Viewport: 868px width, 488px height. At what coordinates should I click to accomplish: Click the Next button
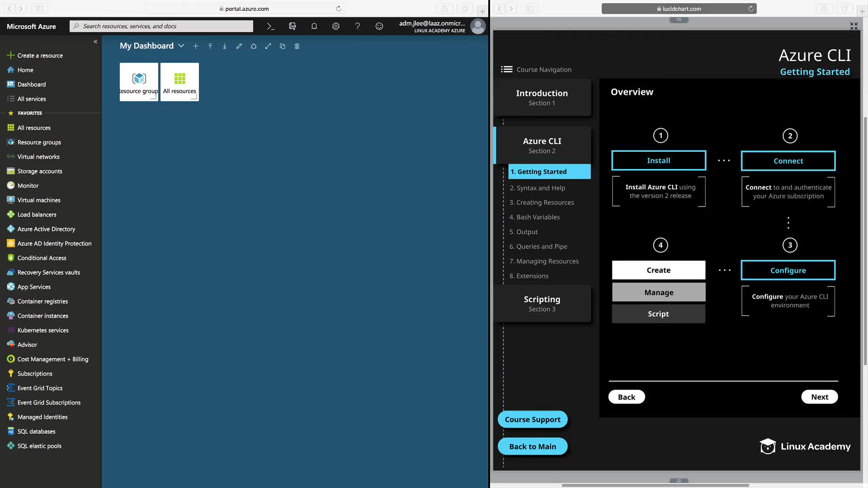pyautogui.click(x=819, y=397)
